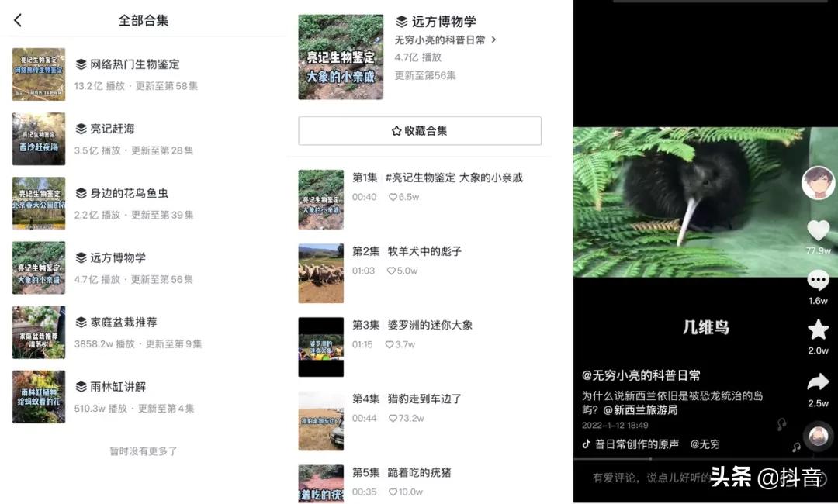The height and width of the screenshot is (504, 838).
Task: Go back from the 全部合集 page
Action: [x=17, y=20]
